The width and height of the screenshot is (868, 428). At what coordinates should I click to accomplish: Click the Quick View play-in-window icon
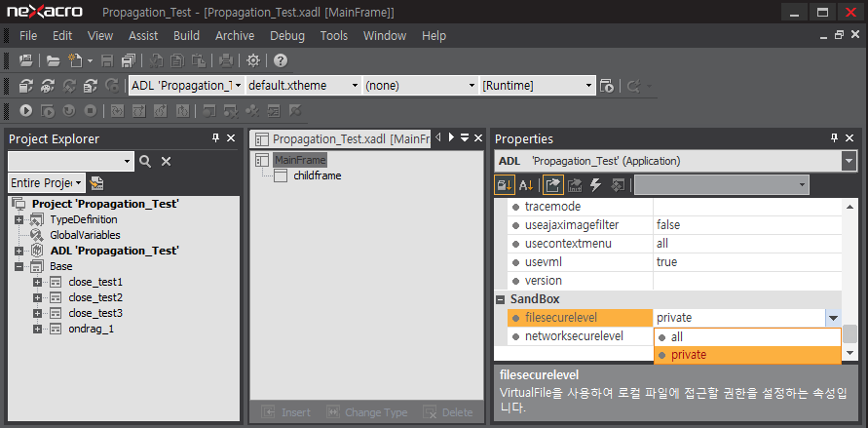(x=48, y=111)
